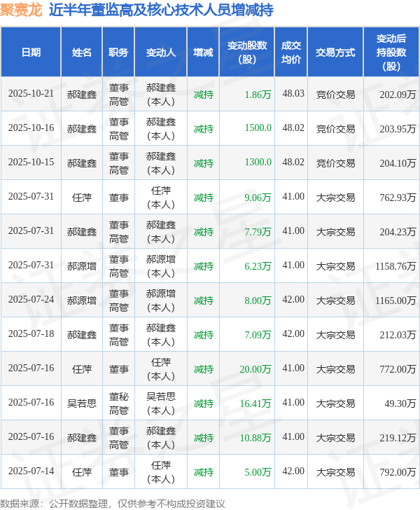The width and height of the screenshot is (420, 510).
Task: Click the holdings value 49.30万
Action: point(400,404)
